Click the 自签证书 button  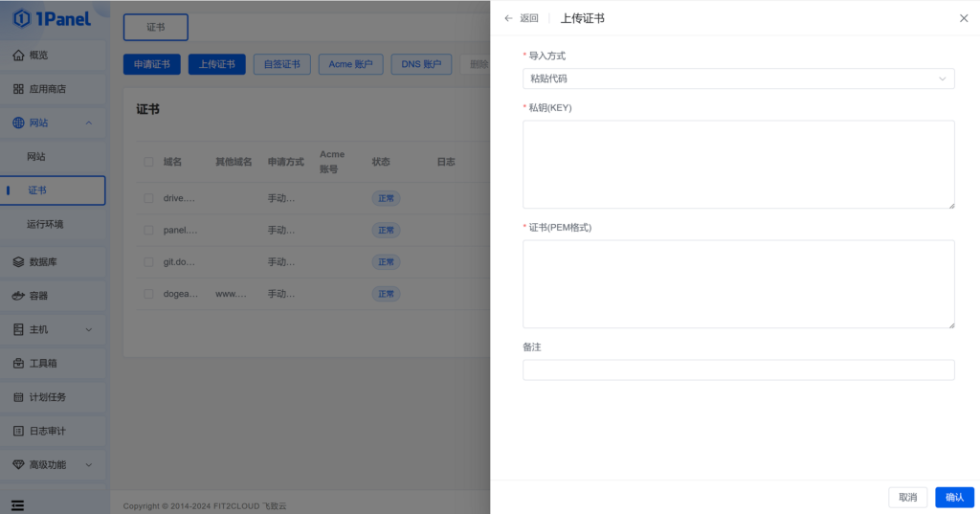click(x=282, y=64)
